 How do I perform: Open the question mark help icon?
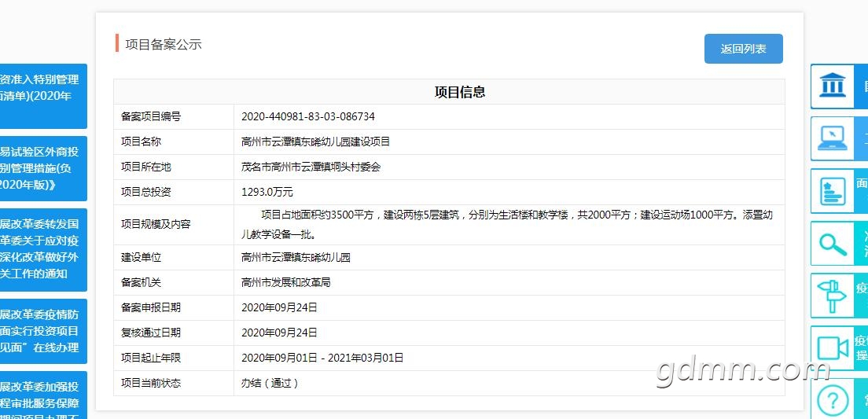coord(833,401)
